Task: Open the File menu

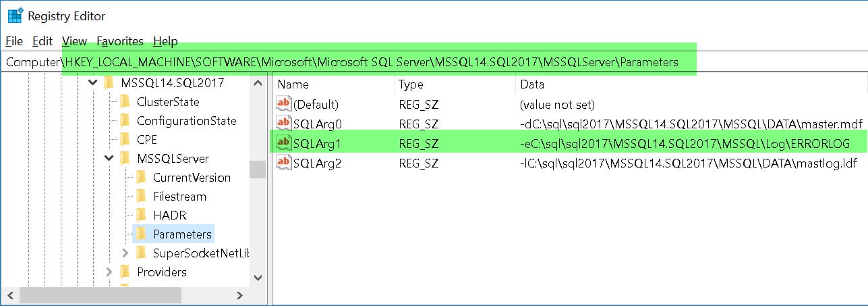Action: point(14,41)
